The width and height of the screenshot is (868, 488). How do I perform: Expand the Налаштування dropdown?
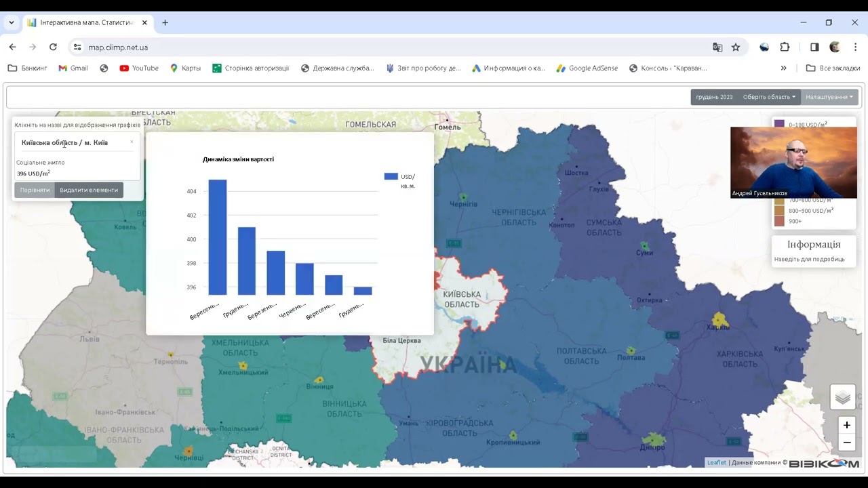[x=829, y=97]
